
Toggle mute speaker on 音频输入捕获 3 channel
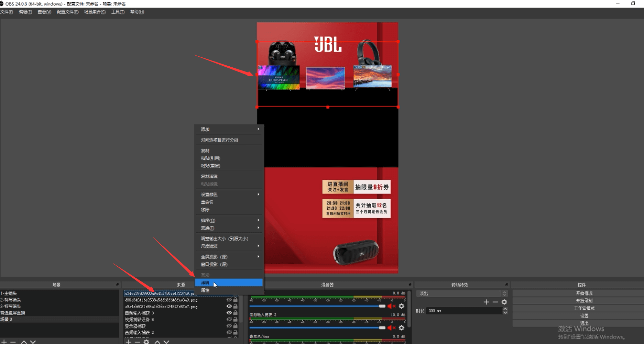point(391,328)
